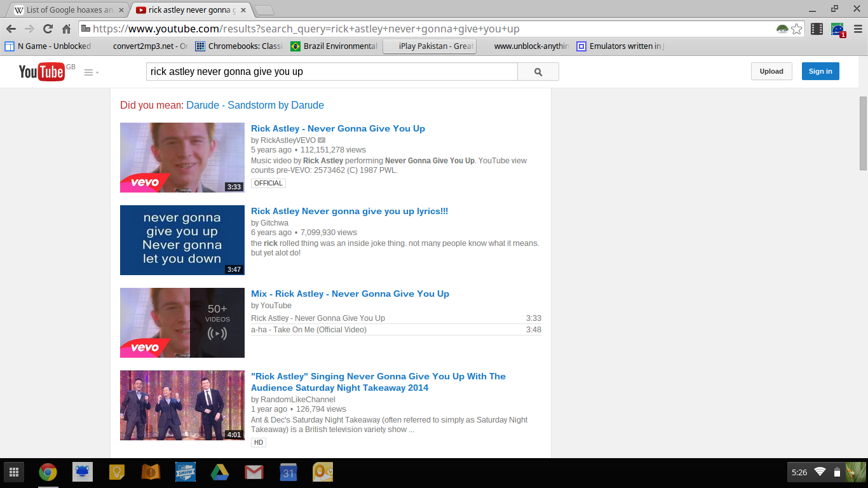Click the film strip extension icon
The width and height of the screenshot is (868, 488).
(x=817, y=29)
